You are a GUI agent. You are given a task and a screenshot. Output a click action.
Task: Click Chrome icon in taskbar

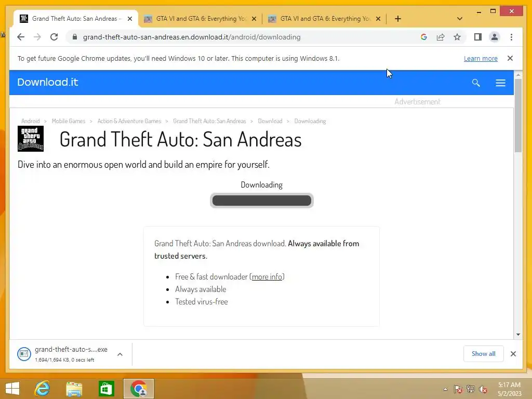138,389
